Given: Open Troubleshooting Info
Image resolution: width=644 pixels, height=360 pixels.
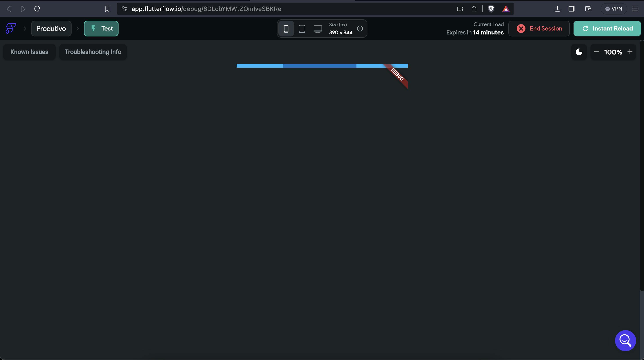Looking at the screenshot, I should [93, 52].
